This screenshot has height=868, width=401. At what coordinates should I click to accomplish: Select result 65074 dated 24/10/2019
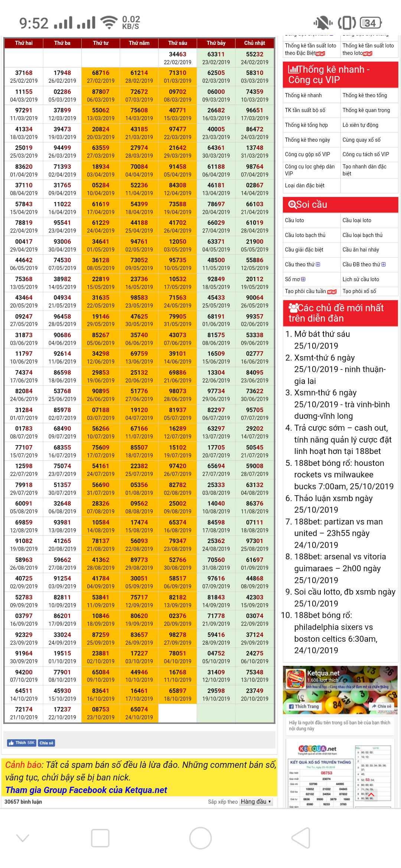tap(139, 713)
